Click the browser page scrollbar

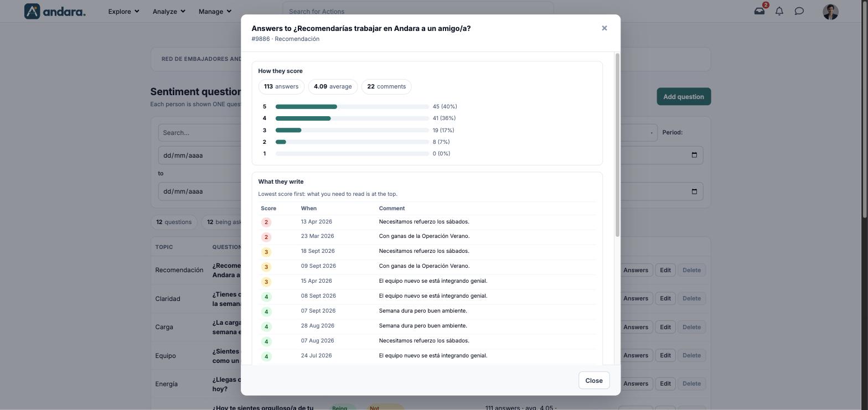[x=865, y=111]
